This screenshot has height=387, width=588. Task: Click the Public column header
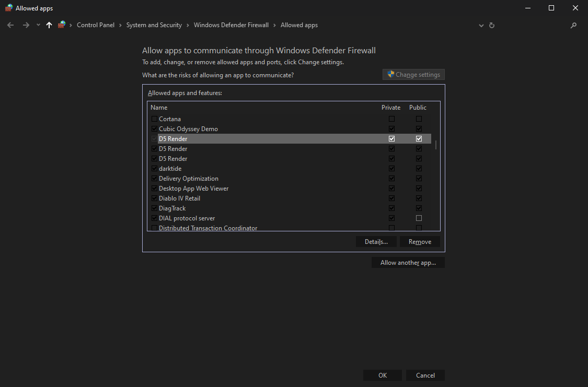pyautogui.click(x=418, y=108)
